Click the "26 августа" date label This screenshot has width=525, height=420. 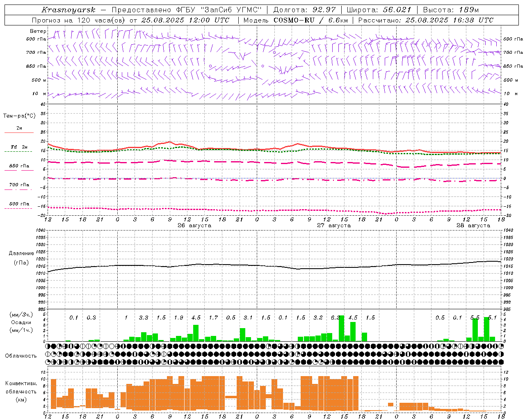194,226
